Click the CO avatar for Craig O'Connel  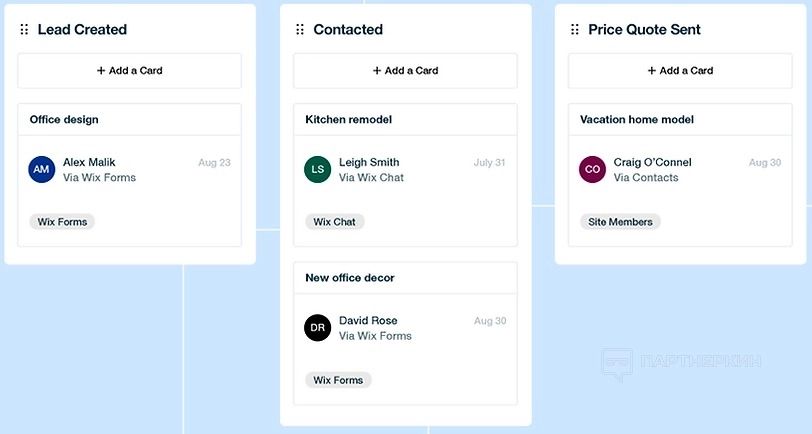pyautogui.click(x=592, y=169)
